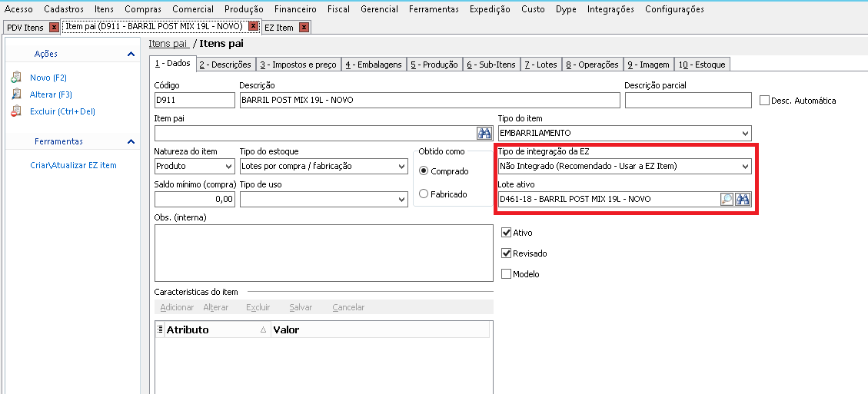
Task: Click the Itens pai breadcrumb link
Action: [x=169, y=44]
